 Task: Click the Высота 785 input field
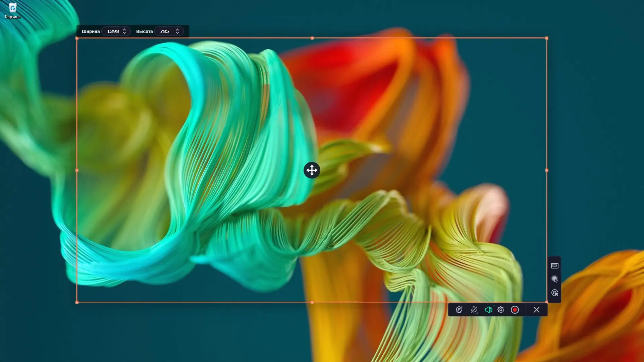coord(164,31)
